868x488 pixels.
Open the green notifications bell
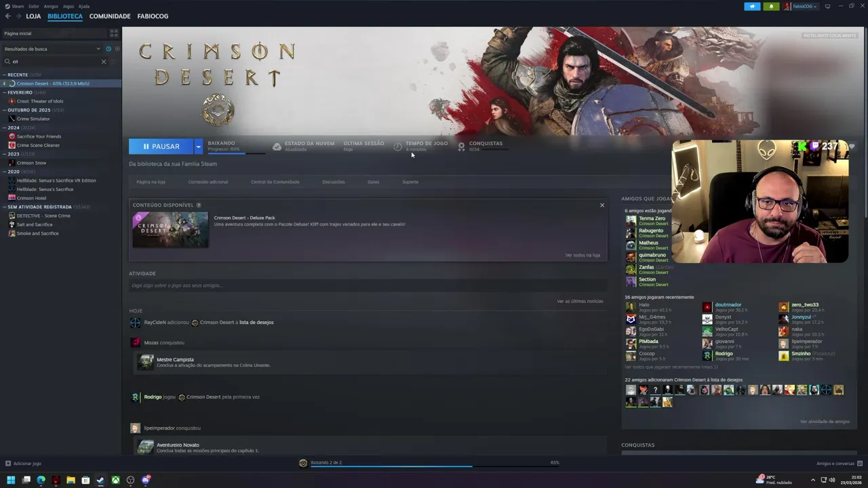coord(771,6)
